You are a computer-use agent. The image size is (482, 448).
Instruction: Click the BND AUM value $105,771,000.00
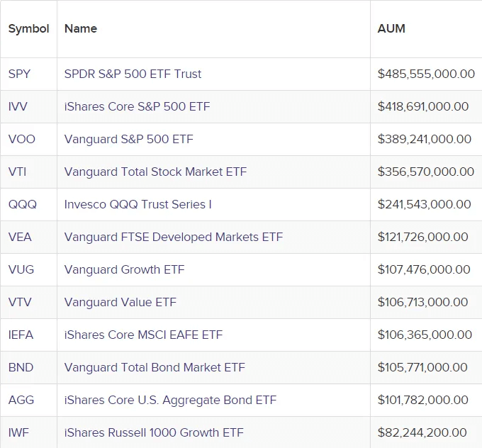[422, 367]
